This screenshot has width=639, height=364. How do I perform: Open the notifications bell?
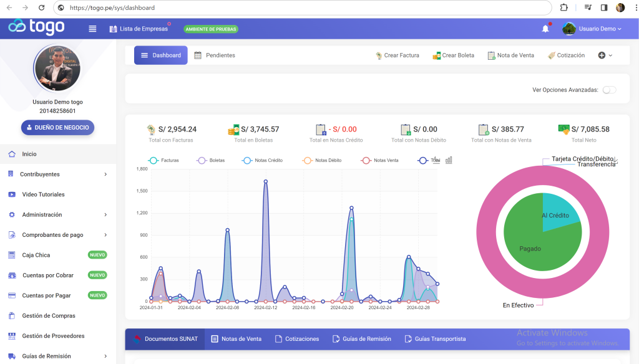coord(545,29)
